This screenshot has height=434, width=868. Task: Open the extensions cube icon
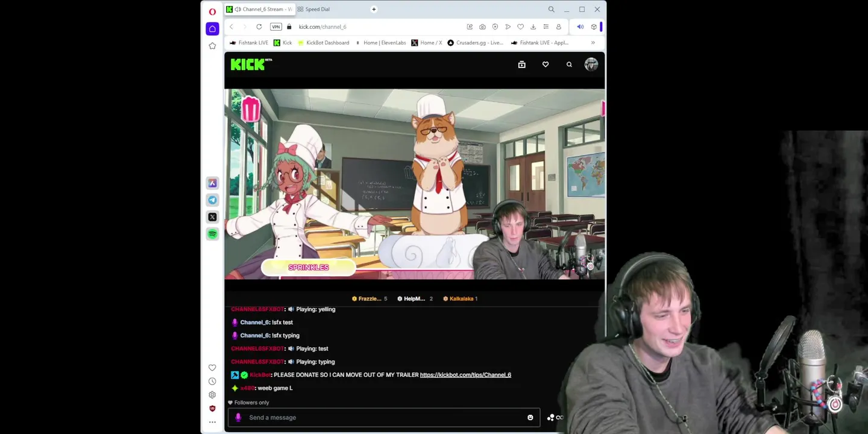[594, 27]
